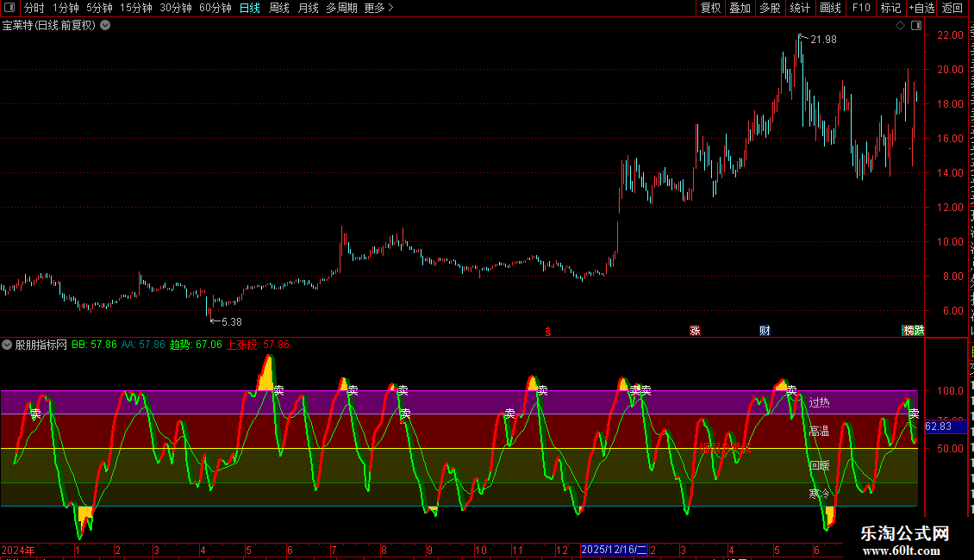Screen dimensions: 974x560
Task: Click the 5.38 low price label
Action: [232, 322]
